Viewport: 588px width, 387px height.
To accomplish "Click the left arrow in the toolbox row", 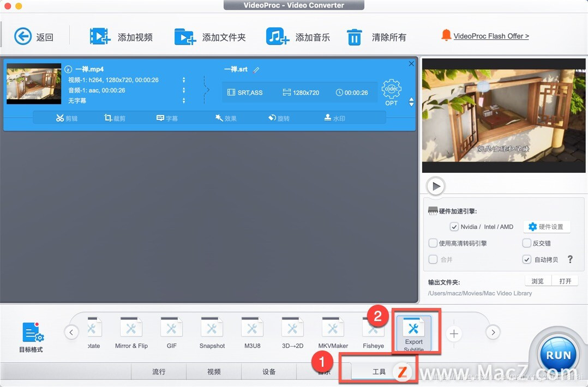I will (71, 332).
